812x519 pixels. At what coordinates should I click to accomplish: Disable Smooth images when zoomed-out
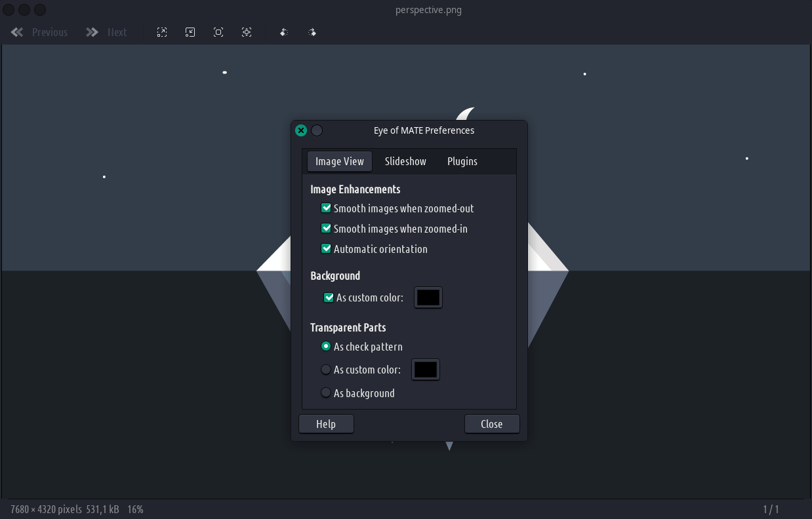pos(326,208)
